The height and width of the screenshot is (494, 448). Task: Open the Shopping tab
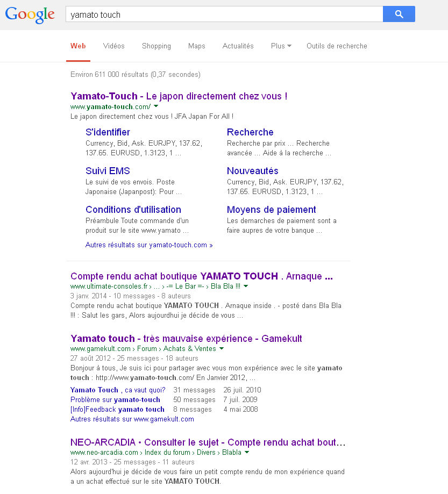(156, 46)
